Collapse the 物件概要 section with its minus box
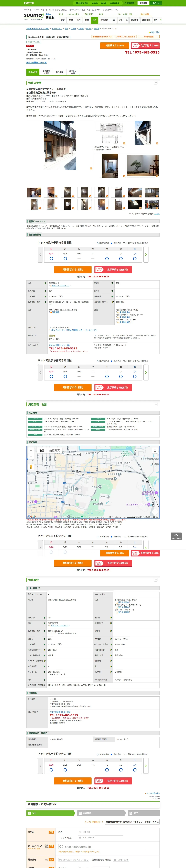The width and height of the screenshot is (186, 868). coord(156,580)
